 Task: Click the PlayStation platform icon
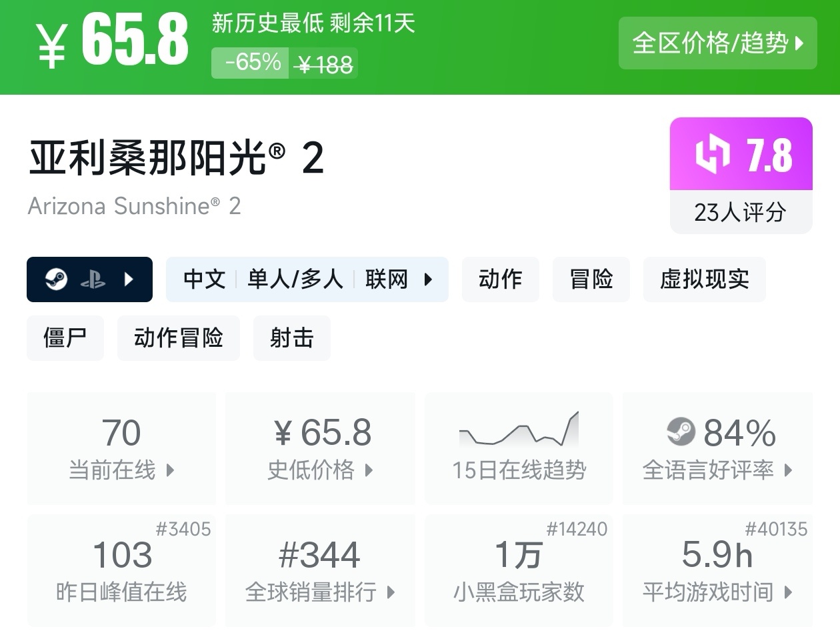tap(93, 280)
